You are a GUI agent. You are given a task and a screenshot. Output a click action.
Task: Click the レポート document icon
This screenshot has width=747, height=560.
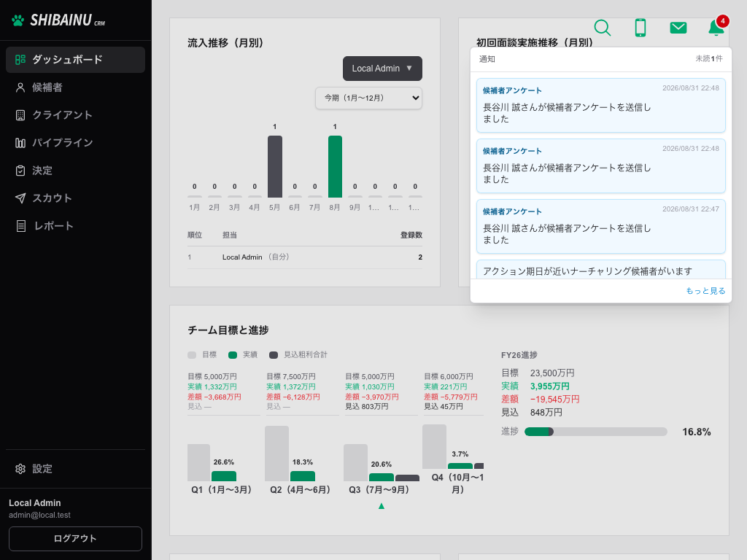tap(20, 226)
